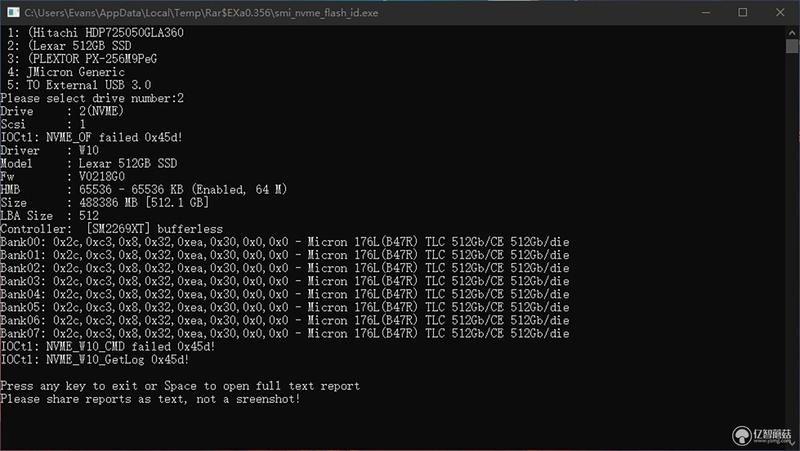Click the 'Hitachi HDP725050GLA360' drive line
This screenshot has height=451, width=800.
(x=95, y=33)
